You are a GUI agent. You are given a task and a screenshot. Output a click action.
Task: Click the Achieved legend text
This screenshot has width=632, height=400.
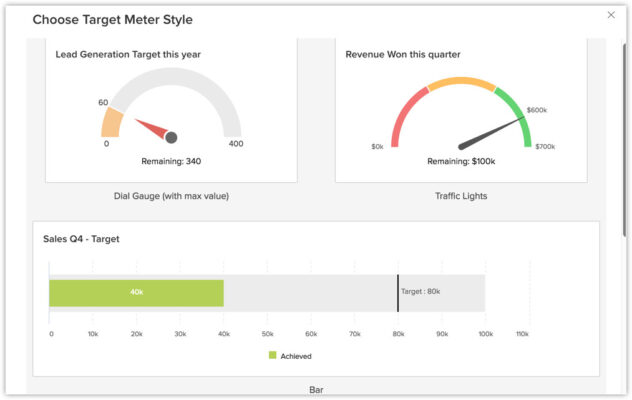(x=296, y=355)
